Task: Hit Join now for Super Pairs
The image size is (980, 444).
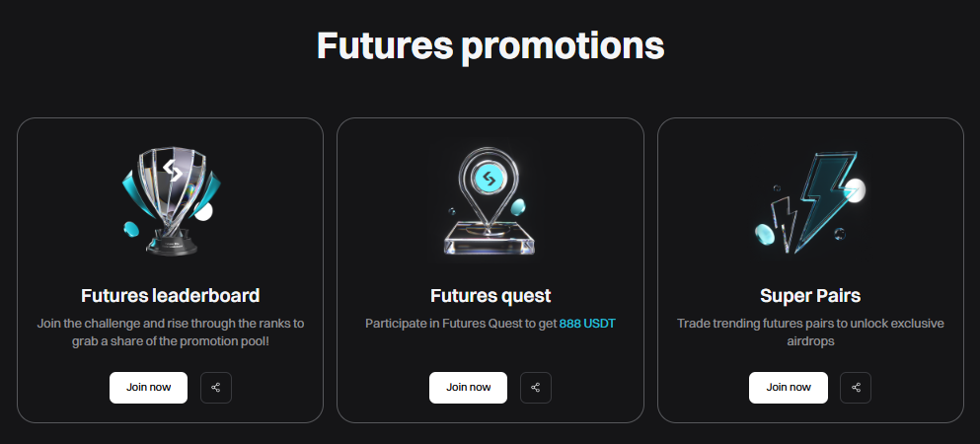Action: pos(788,388)
